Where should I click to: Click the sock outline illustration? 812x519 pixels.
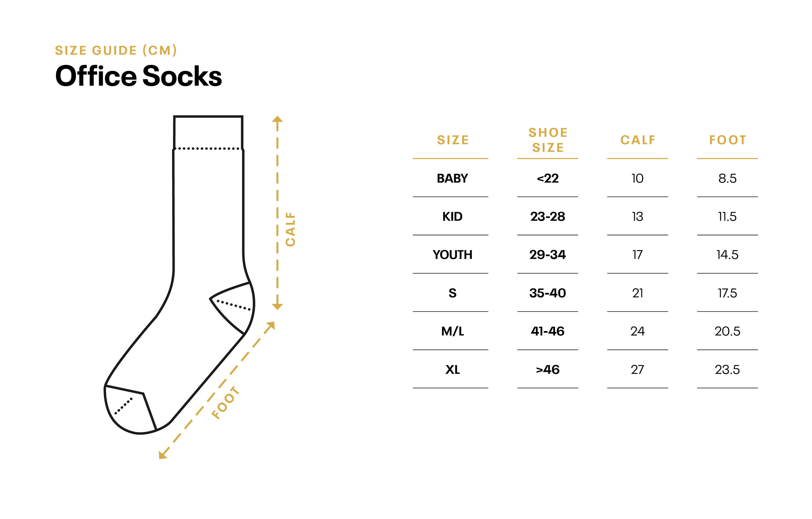179,275
